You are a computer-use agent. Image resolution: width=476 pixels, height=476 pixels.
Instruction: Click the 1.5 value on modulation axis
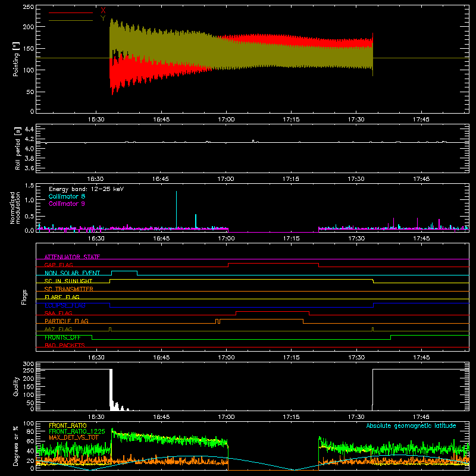pos(29,186)
